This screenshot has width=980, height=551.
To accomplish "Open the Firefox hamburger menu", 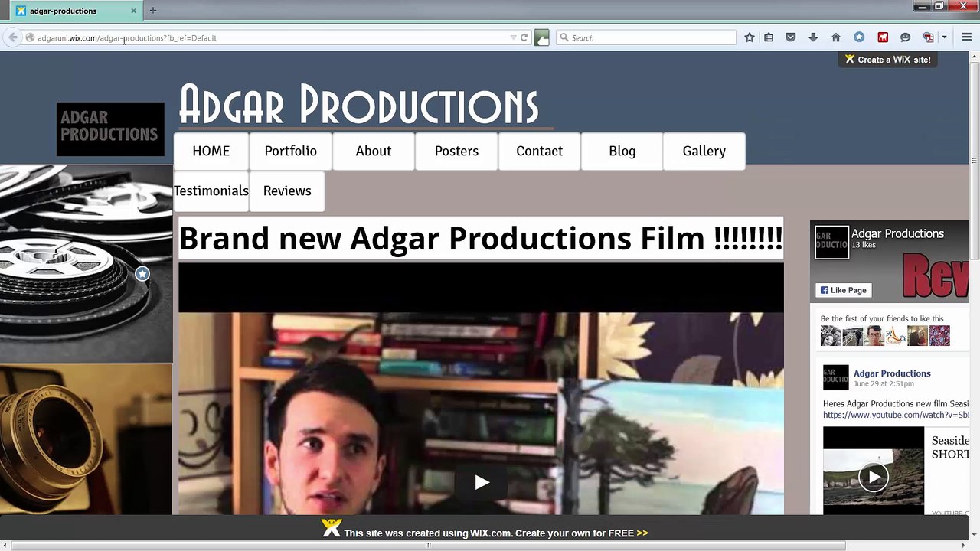I will [966, 37].
